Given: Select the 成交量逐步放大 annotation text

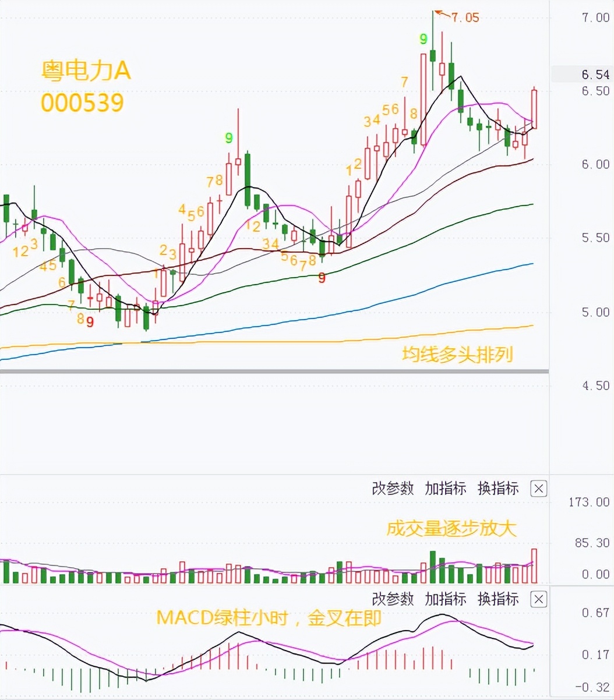Looking at the screenshot, I should tap(451, 528).
